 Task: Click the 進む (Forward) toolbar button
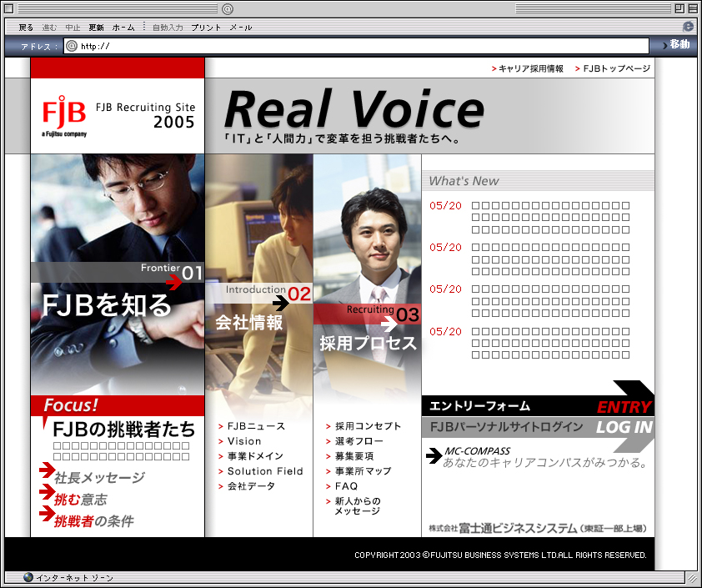[x=49, y=28]
